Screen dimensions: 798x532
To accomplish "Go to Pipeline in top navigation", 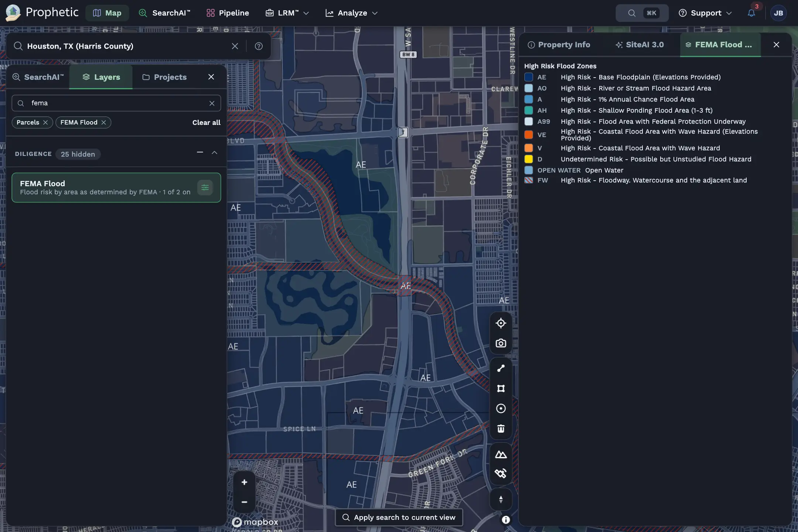I will click(x=228, y=13).
